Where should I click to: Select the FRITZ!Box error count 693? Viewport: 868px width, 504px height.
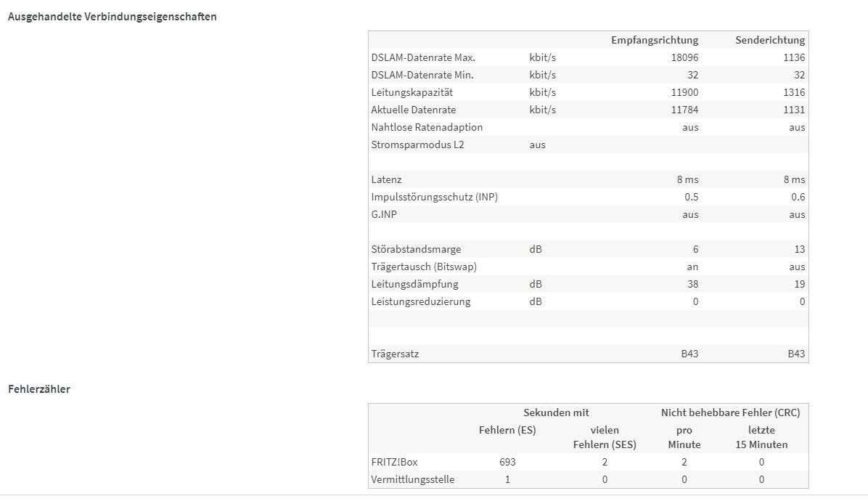point(507,462)
